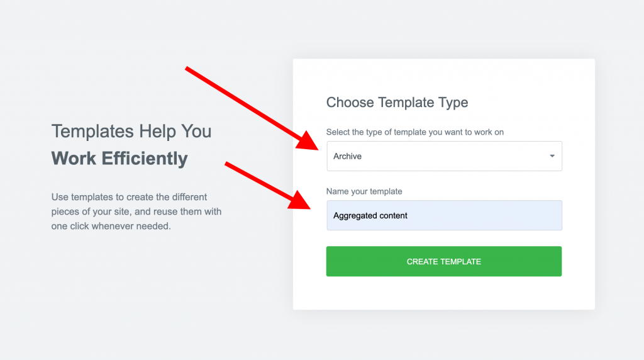Screen dimensions: 644x360
Task: Click the 'Select the type of template' label
Action: [x=414, y=132]
